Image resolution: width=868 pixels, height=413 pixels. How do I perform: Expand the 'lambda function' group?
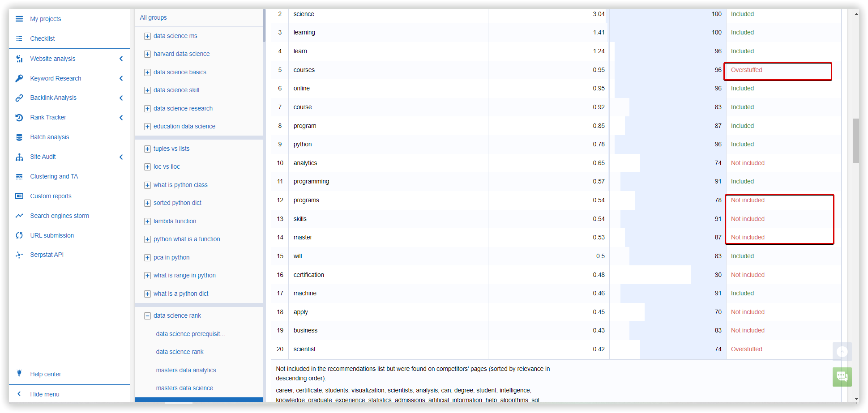coord(147,221)
